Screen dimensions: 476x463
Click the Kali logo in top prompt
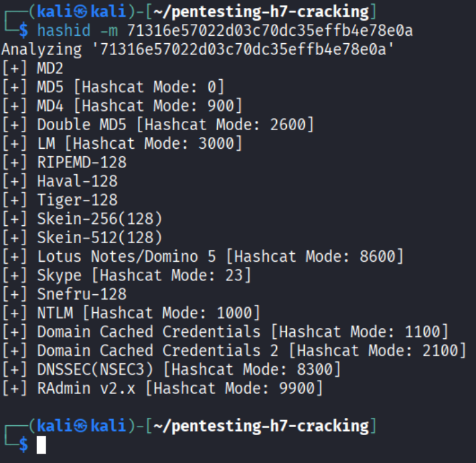(x=80, y=12)
